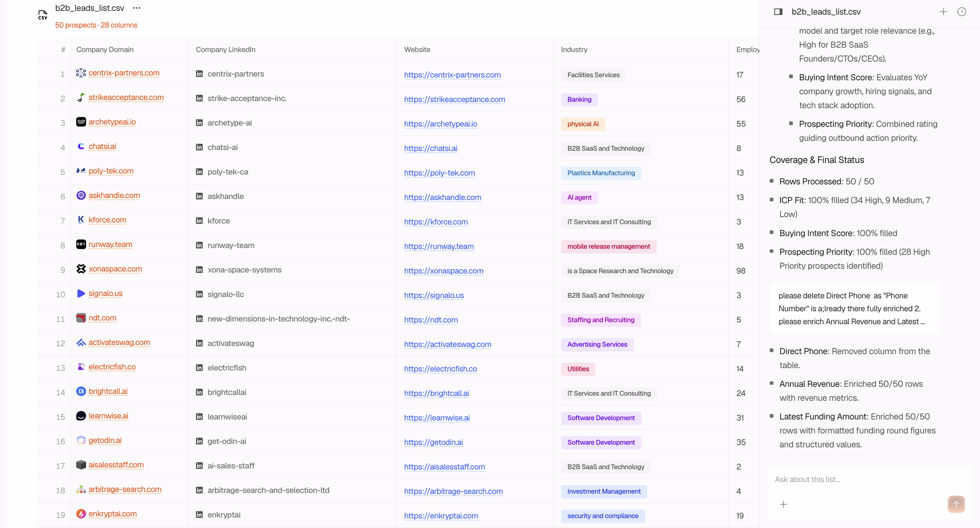
Task: Open the learnwise.ai domain link
Action: coord(108,416)
